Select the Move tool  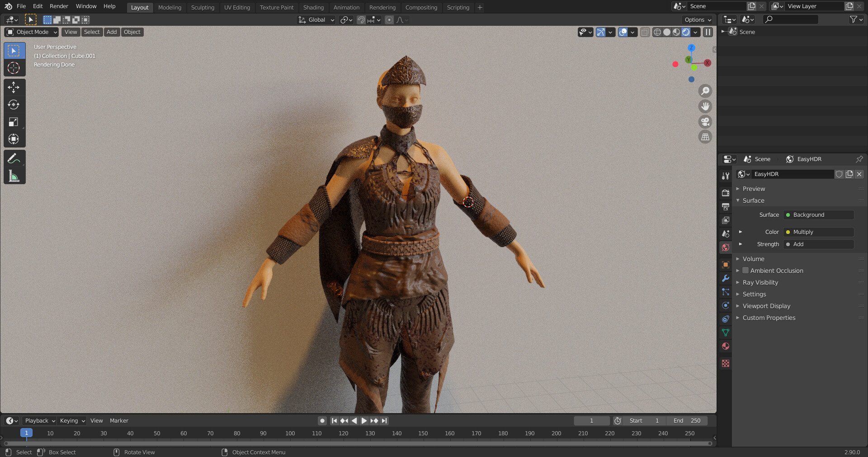[x=14, y=87]
